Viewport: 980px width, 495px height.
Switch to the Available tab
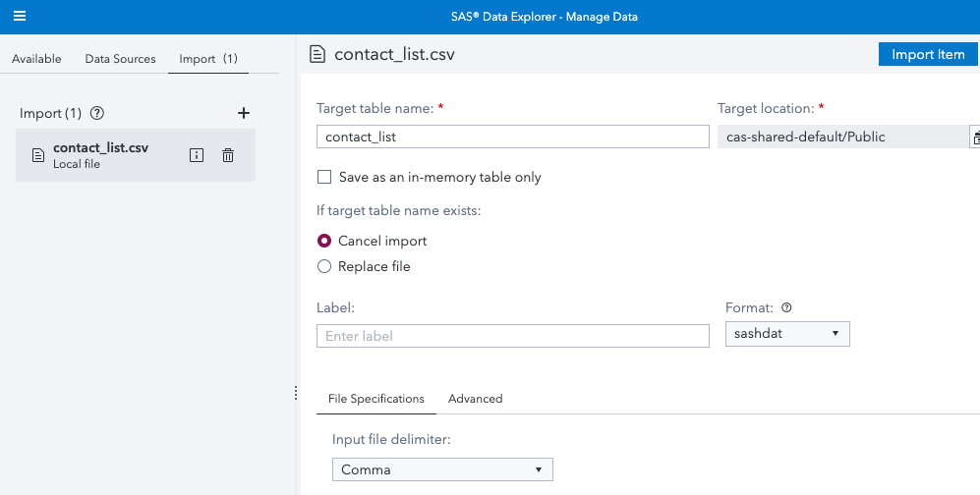coord(36,59)
